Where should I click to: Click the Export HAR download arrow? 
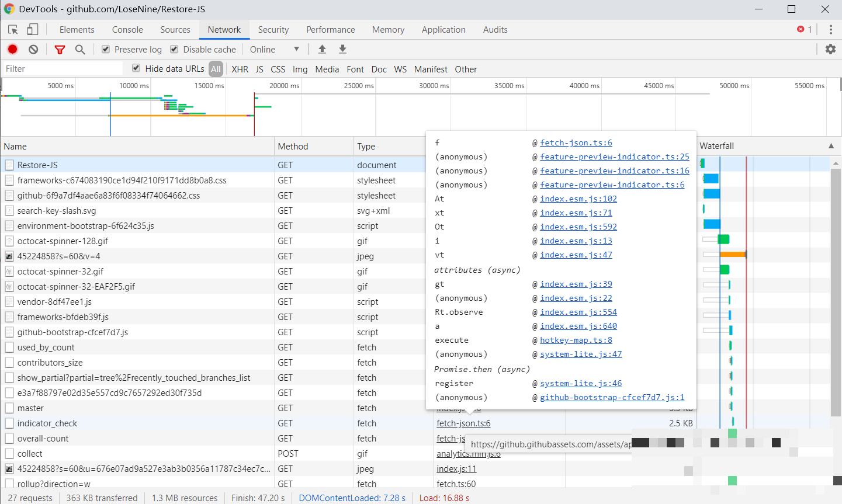pos(343,50)
